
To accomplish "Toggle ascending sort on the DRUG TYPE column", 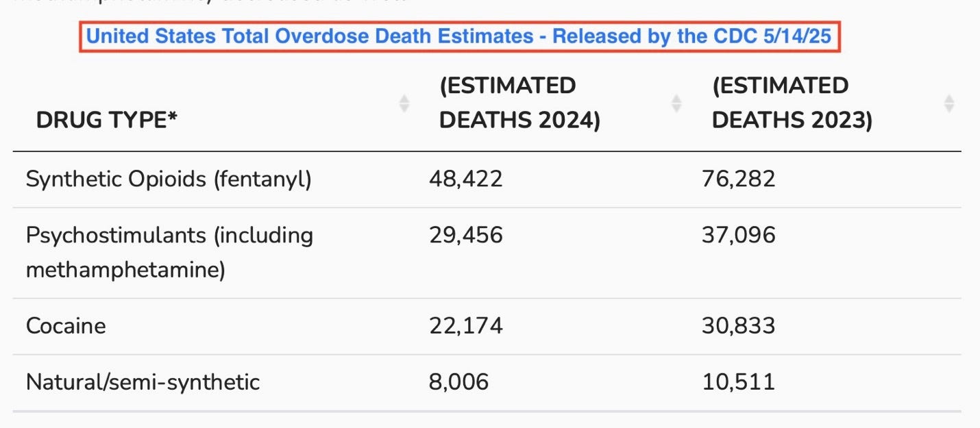I will [404, 100].
